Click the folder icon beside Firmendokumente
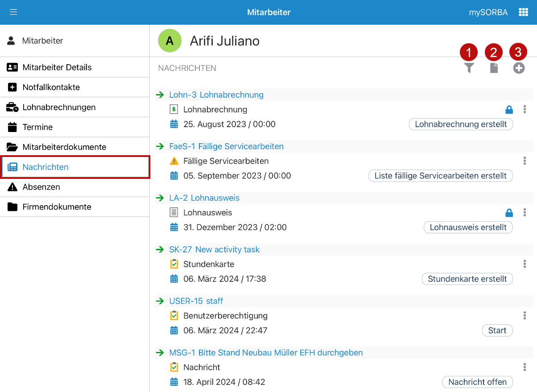 (x=12, y=207)
